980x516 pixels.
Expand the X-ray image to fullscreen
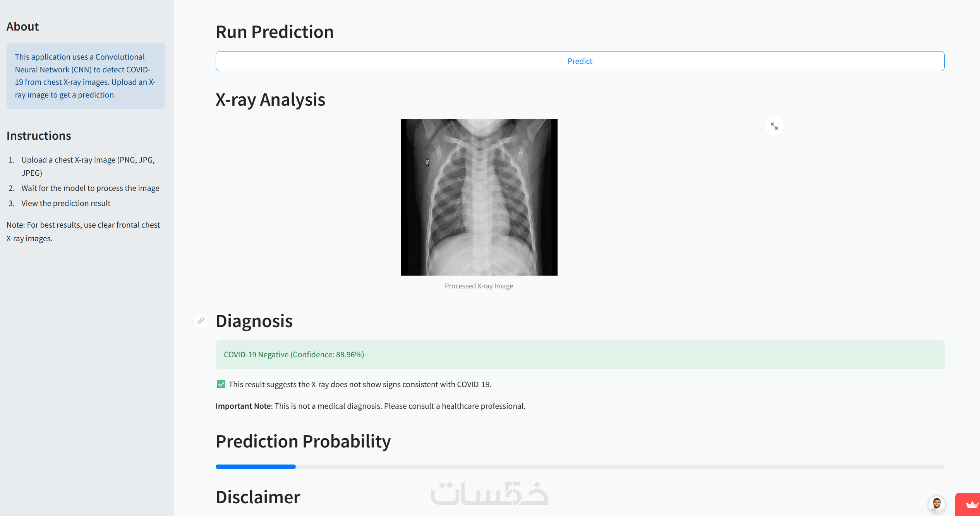774,126
